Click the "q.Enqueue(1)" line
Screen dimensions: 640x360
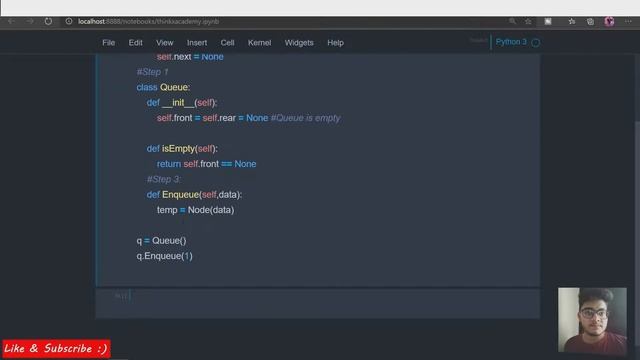[x=164, y=256]
